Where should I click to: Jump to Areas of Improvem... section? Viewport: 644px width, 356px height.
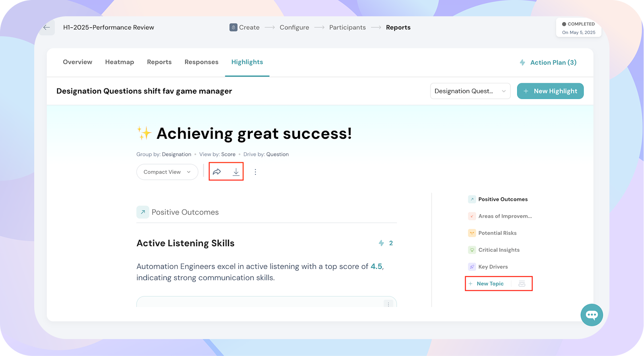click(x=505, y=216)
